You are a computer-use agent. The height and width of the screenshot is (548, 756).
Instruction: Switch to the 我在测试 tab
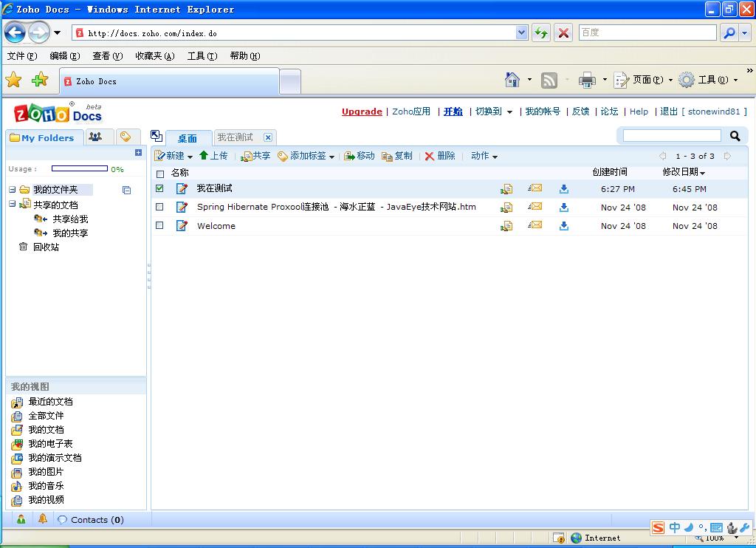pos(235,137)
